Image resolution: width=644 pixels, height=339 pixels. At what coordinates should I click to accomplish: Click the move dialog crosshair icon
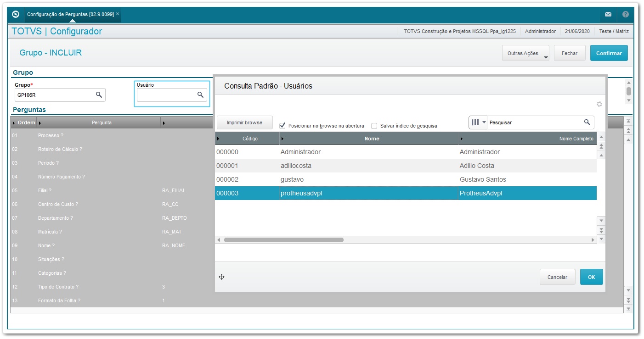pyautogui.click(x=221, y=277)
